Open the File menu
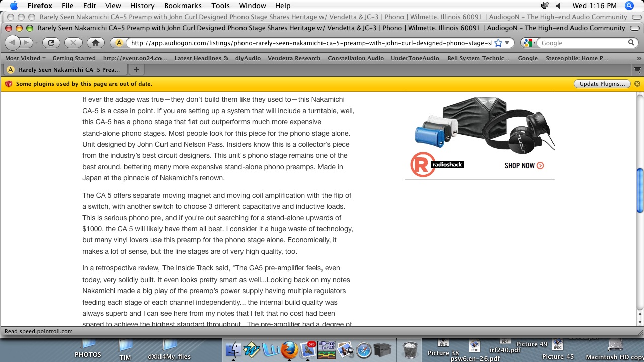Screen dimensions: 644x362 (67, 6)
